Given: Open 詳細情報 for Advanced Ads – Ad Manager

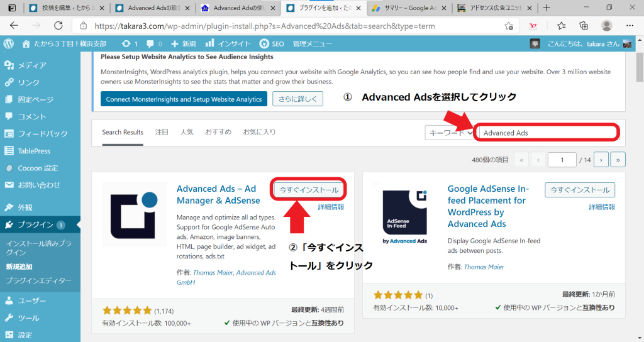Looking at the screenshot, I should 331,207.
